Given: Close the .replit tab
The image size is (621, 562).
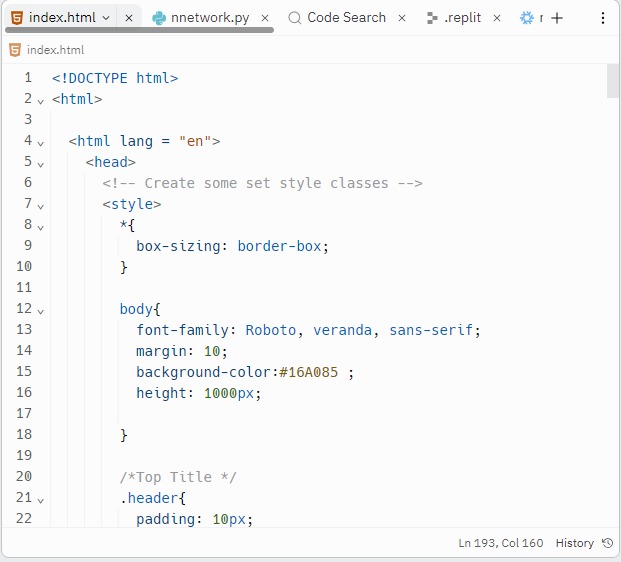Looking at the screenshot, I should coord(497,18).
